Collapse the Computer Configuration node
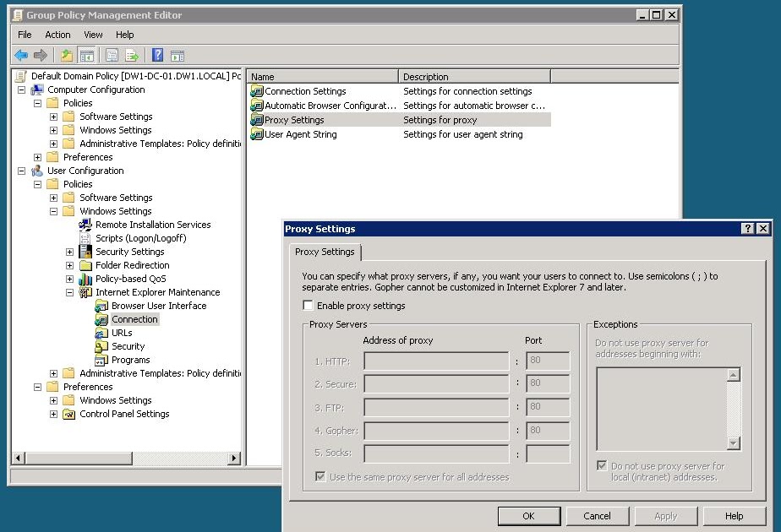The image size is (781, 532). point(21,90)
